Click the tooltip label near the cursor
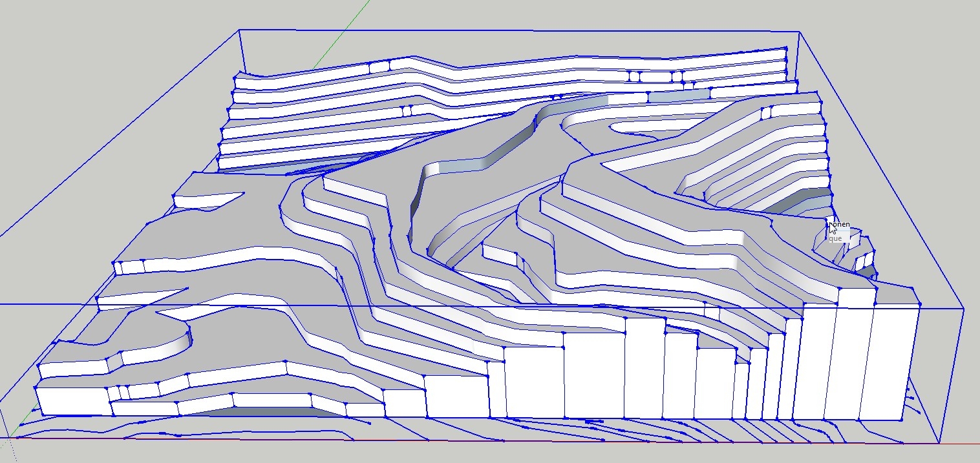The image size is (980, 463). (838, 231)
